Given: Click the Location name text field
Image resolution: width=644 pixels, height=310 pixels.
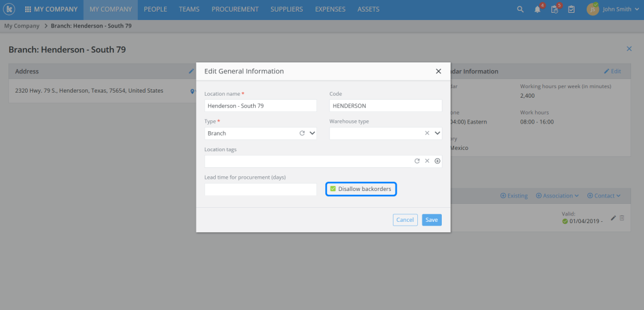Looking at the screenshot, I should (x=260, y=105).
